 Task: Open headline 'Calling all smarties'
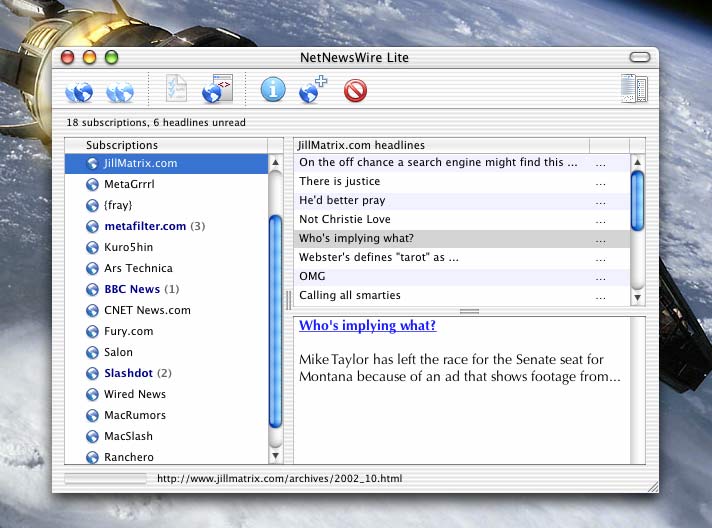pyautogui.click(x=462, y=296)
